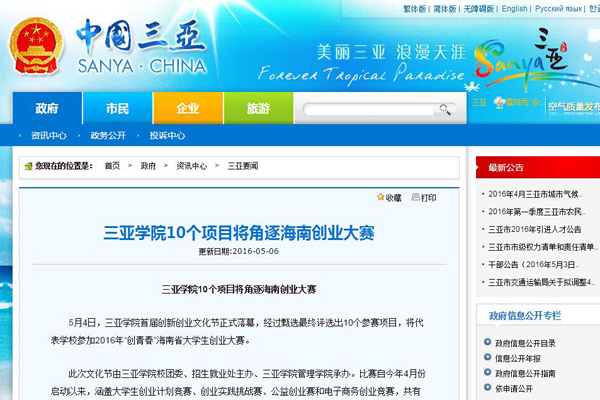This screenshot has width=600, height=400.
Task: Open the 政府 navigation tab
Action: tap(47, 108)
